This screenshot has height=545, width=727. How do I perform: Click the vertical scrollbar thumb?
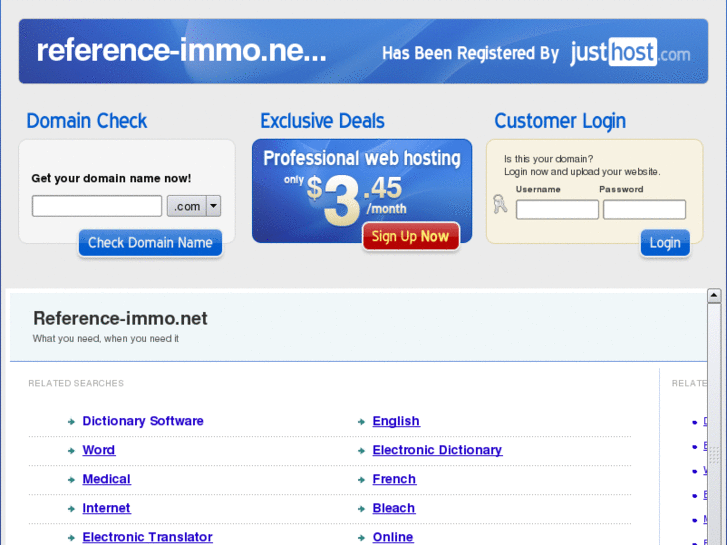[x=714, y=422]
